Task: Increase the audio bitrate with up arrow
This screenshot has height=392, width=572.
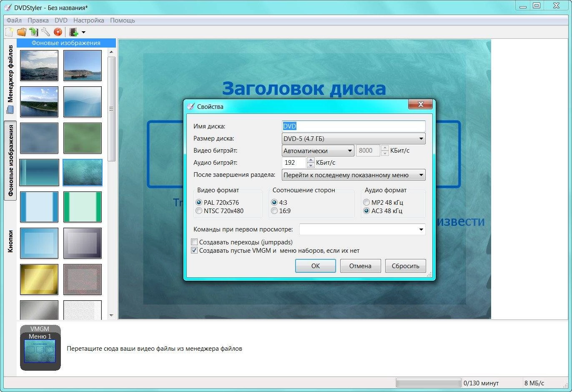Action: pos(311,160)
